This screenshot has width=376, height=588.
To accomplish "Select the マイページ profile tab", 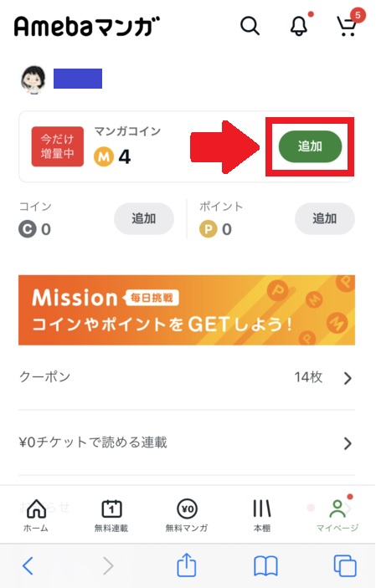I will click(337, 515).
